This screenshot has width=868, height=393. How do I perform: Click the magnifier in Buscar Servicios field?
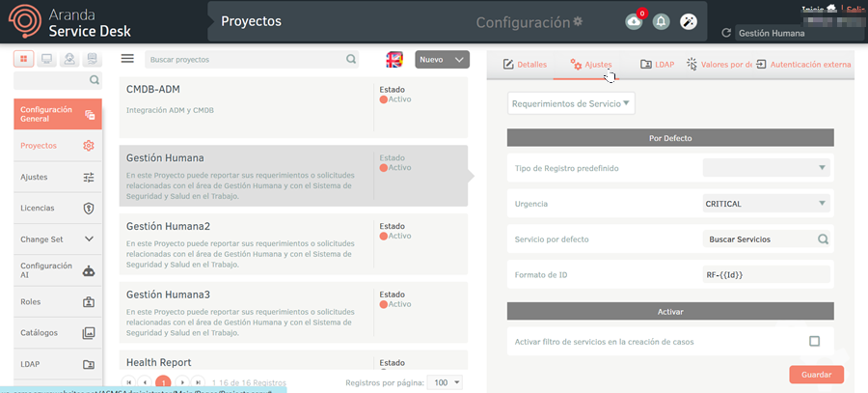824,239
